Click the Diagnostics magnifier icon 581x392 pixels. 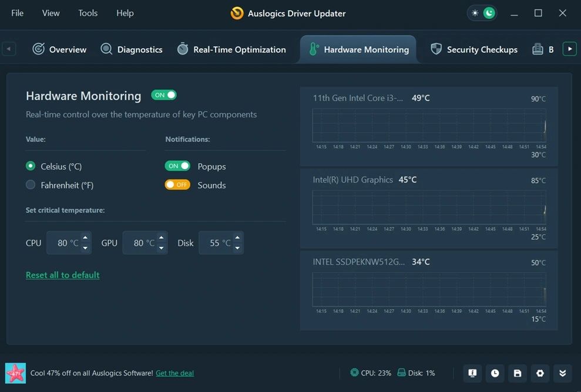pos(106,49)
